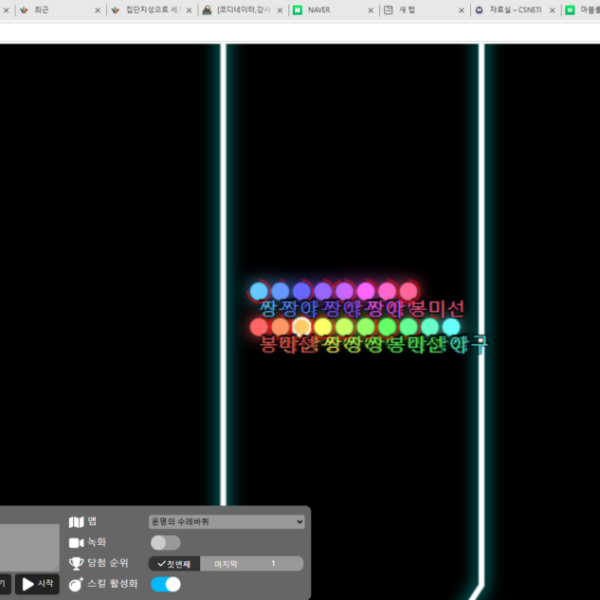Click the map icon beside 맵
600x600 pixels.
(76, 522)
